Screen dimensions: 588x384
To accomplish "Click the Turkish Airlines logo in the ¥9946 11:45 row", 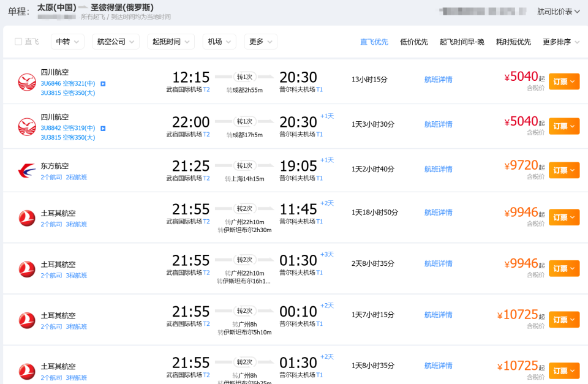I will pos(27,218).
